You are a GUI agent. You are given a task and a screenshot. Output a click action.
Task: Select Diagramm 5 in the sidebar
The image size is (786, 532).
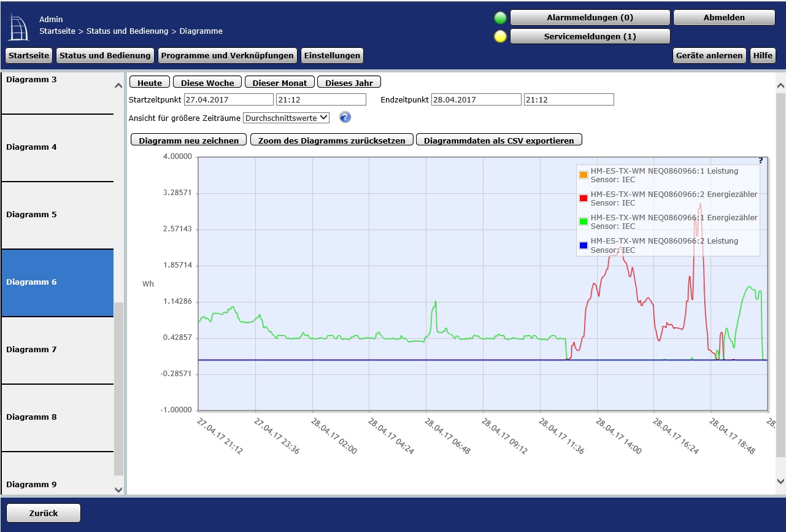tap(57, 215)
